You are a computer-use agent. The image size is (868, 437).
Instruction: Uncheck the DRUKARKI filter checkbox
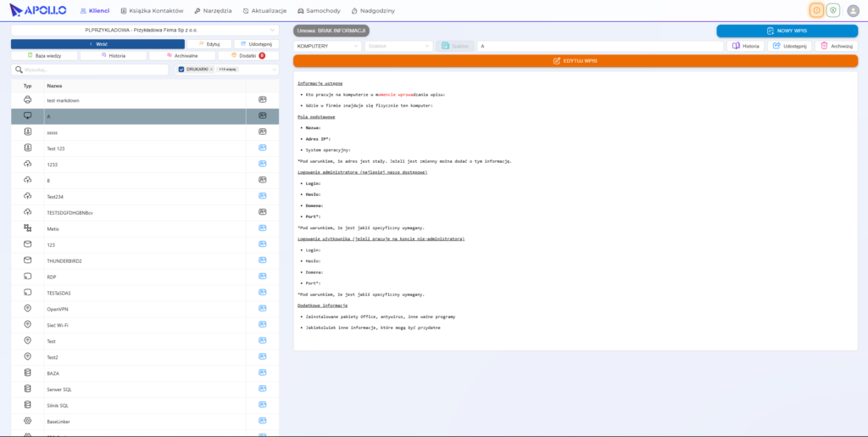(181, 70)
